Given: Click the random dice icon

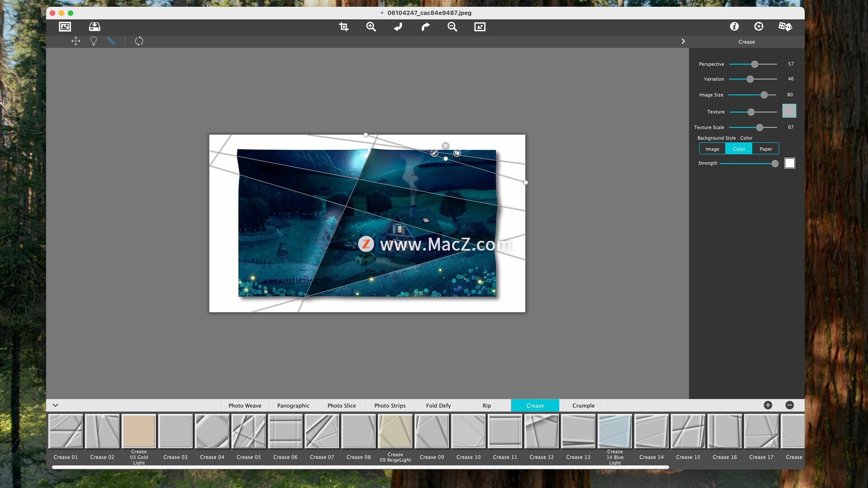Looking at the screenshot, I should pos(785,27).
